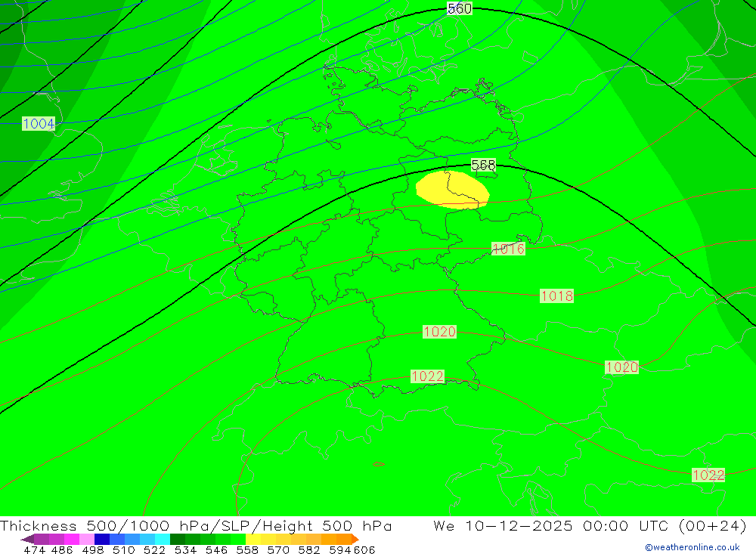Click the yellow thickness patch on the map
The height and width of the screenshot is (554, 756).
[x=452, y=190]
